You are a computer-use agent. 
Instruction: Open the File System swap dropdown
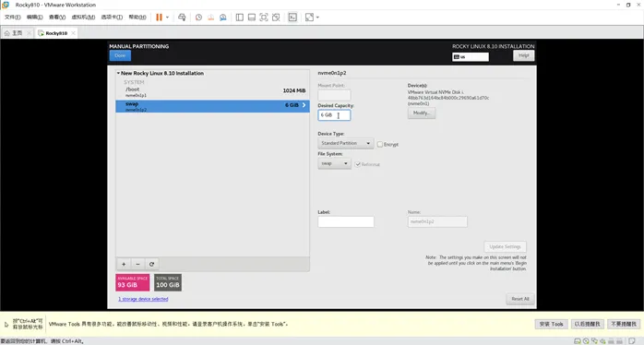[x=334, y=163]
